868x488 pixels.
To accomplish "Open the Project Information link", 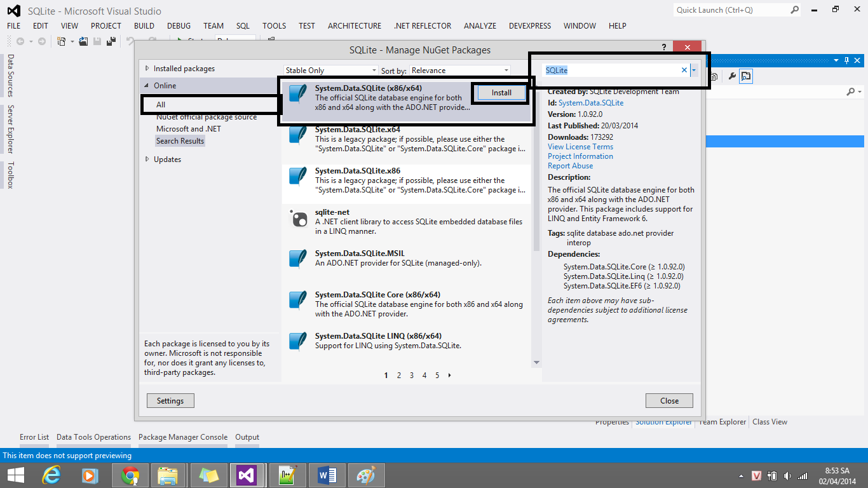I will click(580, 156).
